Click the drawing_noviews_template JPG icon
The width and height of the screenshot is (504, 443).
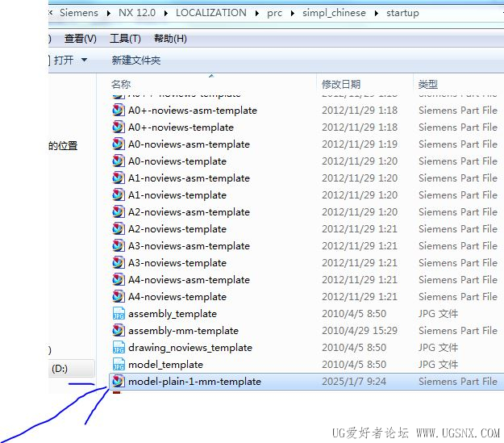coord(119,348)
